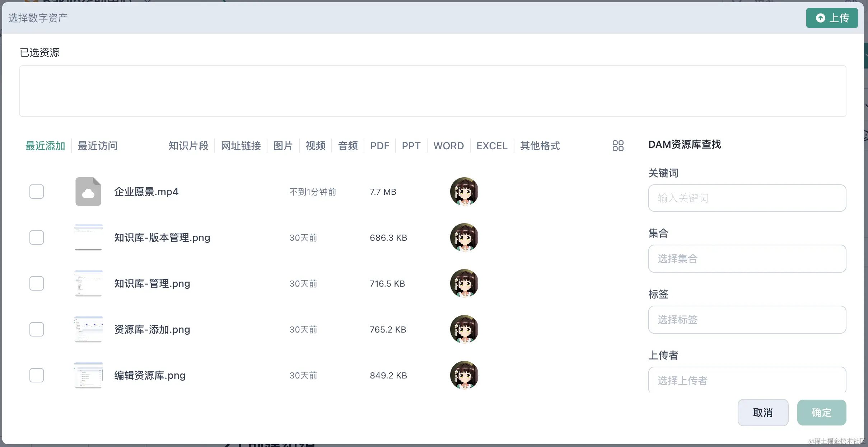Open the 选择集合 dropdown
The width and height of the screenshot is (868, 447).
click(747, 259)
